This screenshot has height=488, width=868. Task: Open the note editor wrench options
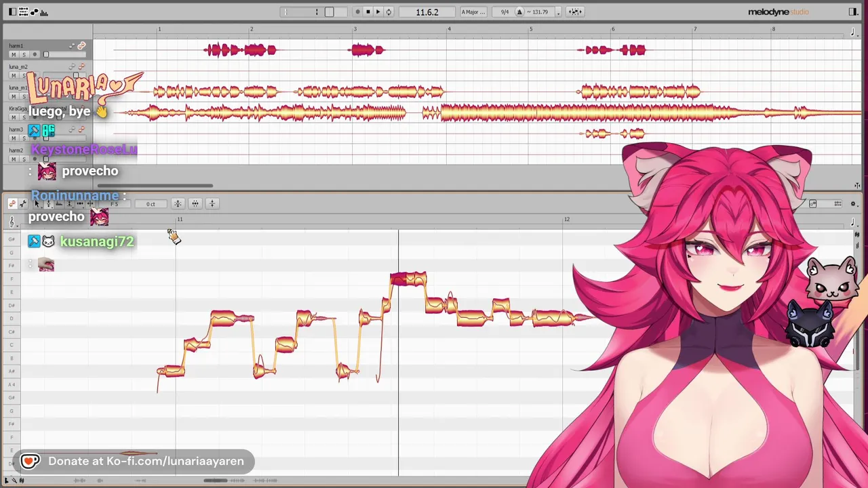23,203
